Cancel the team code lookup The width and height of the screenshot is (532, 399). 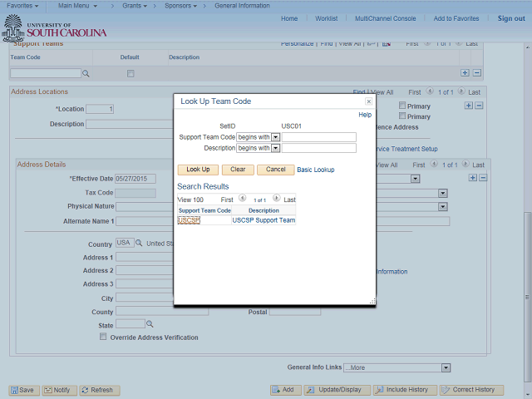tap(275, 170)
